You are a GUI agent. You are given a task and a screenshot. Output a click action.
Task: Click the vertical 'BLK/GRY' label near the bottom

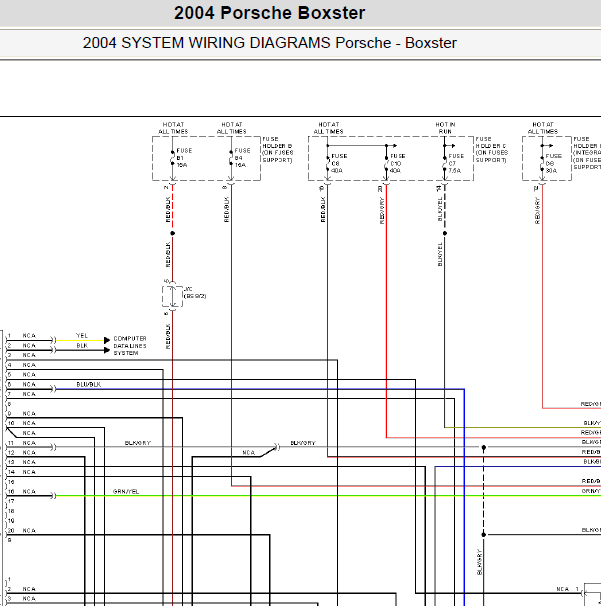(x=479, y=562)
